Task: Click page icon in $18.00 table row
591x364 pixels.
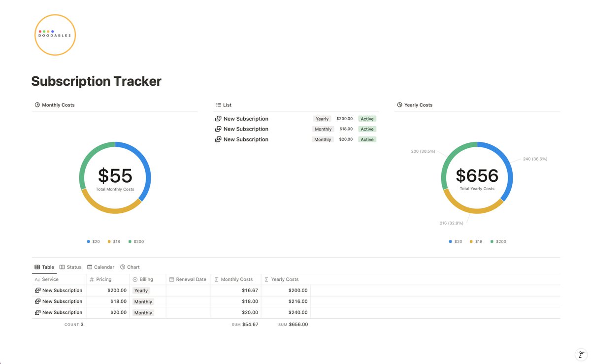Action: click(x=38, y=301)
